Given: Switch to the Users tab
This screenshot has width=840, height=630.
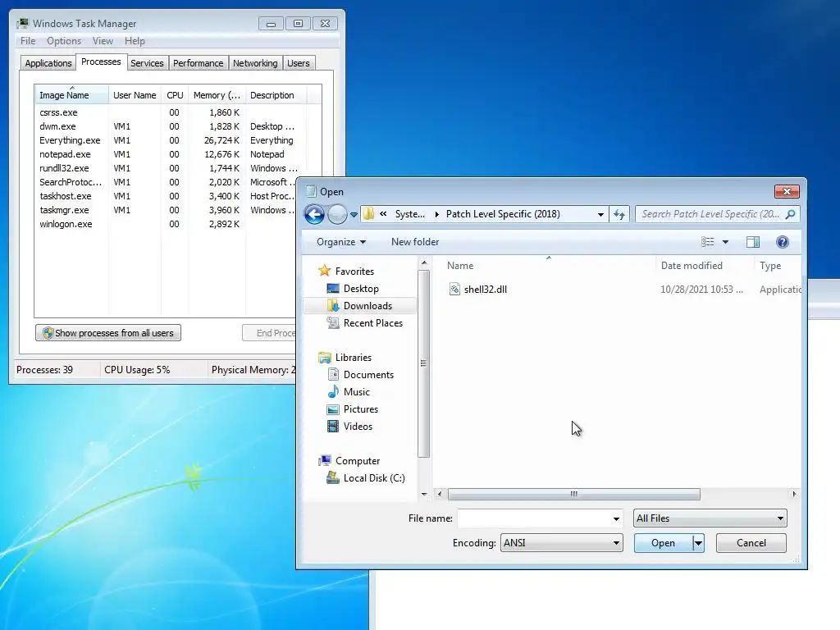Looking at the screenshot, I should 298,63.
